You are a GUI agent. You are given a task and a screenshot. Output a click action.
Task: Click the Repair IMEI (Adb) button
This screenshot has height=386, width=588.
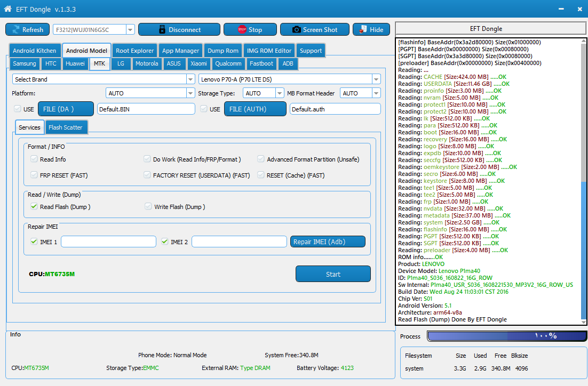[328, 242]
